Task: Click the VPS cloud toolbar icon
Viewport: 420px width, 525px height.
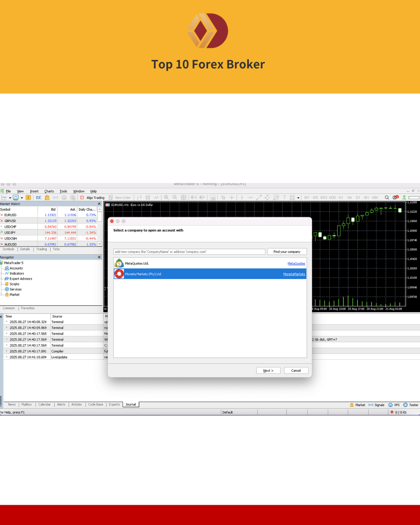Action: coord(64,198)
